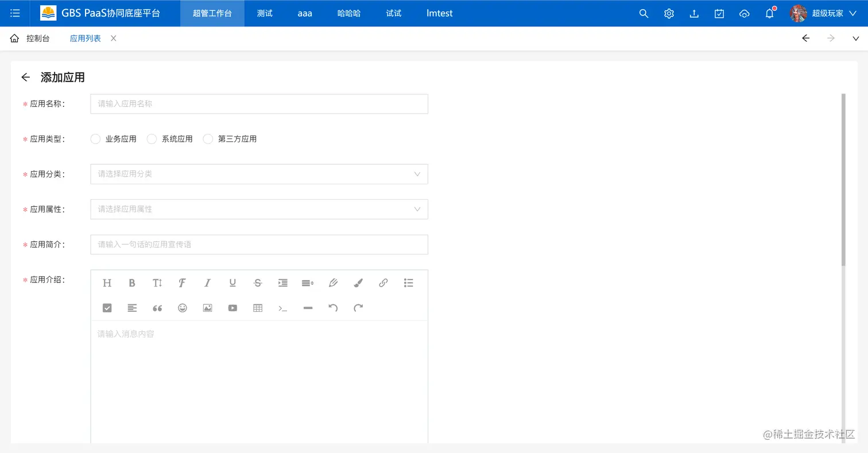Toggle italic formatting in the editor
The height and width of the screenshot is (453, 868).
(x=207, y=282)
